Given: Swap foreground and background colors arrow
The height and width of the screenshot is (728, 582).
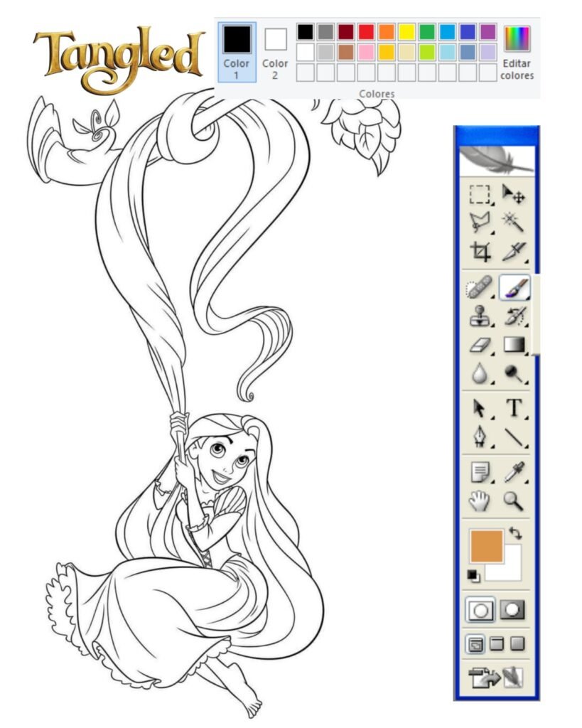Looking at the screenshot, I should click(x=515, y=533).
